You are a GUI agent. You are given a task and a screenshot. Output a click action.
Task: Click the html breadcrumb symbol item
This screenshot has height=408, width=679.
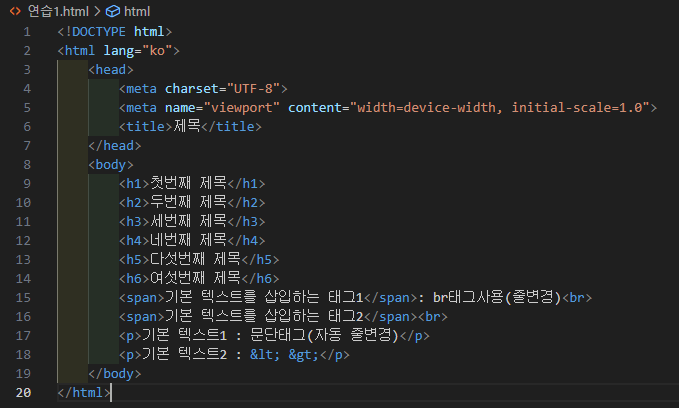tap(137, 11)
